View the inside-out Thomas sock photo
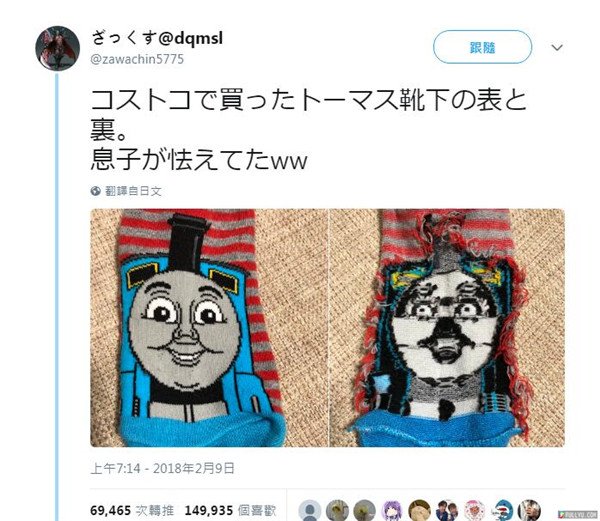 (x=447, y=328)
